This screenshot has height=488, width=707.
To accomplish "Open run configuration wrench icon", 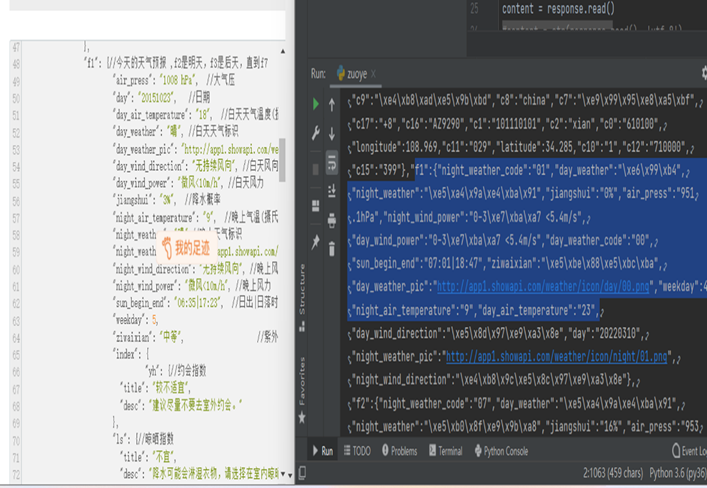I will pos(316,133).
